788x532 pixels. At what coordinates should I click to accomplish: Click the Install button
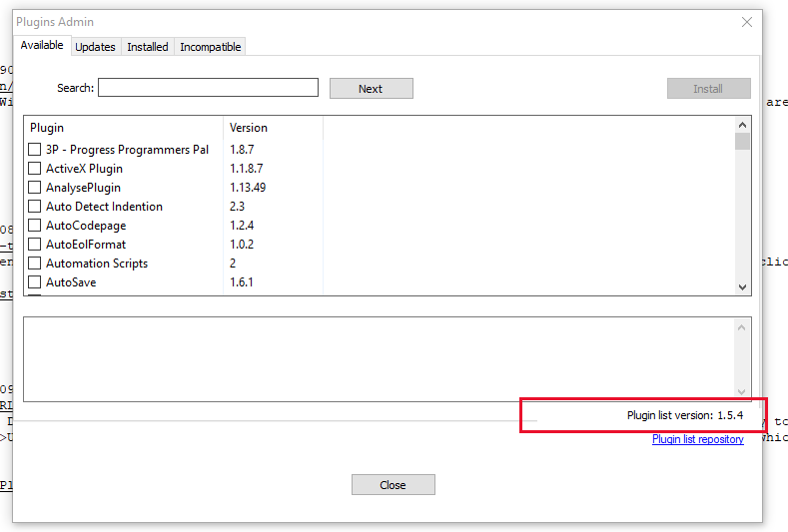(708, 89)
